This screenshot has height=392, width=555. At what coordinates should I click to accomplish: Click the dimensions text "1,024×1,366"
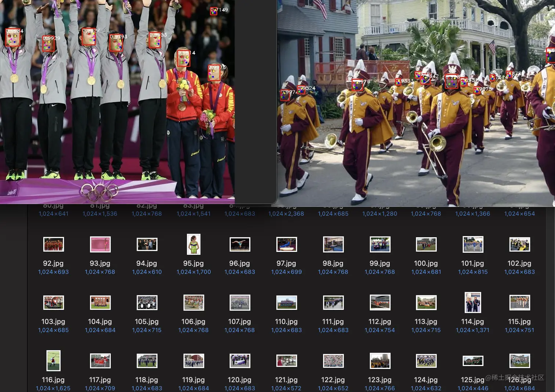point(473,214)
